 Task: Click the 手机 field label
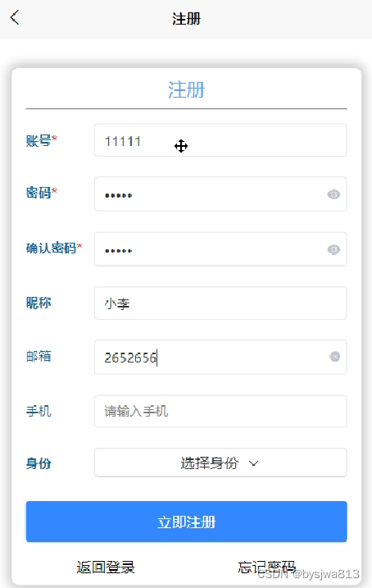click(39, 411)
